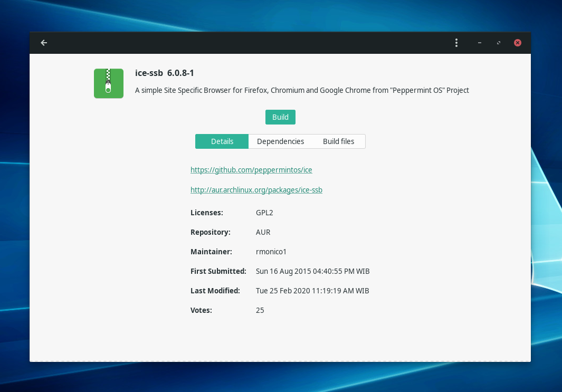Click the First Submitted: label
The image size is (562, 392).
218,271
